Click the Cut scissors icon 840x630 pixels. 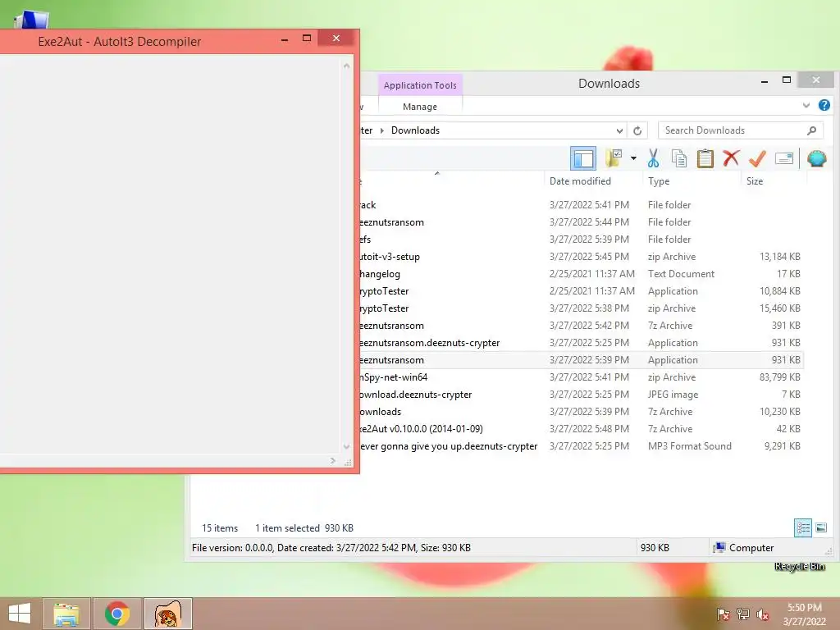(x=653, y=158)
